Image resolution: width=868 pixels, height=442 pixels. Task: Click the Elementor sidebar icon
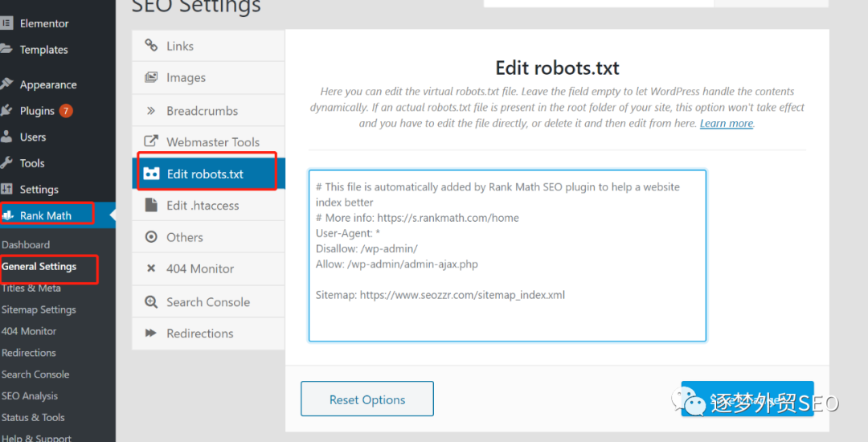[x=6, y=23]
